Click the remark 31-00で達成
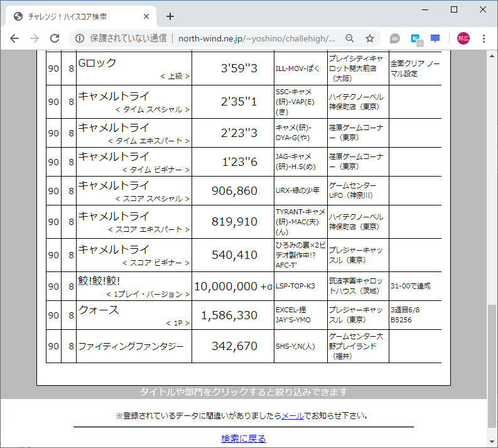 (411, 286)
